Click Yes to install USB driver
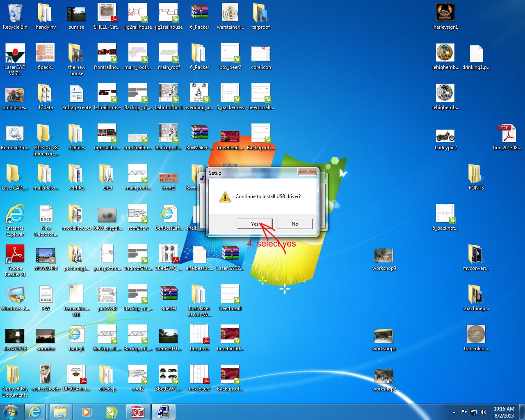Image resolution: width=525 pixels, height=420 pixels. click(x=254, y=224)
